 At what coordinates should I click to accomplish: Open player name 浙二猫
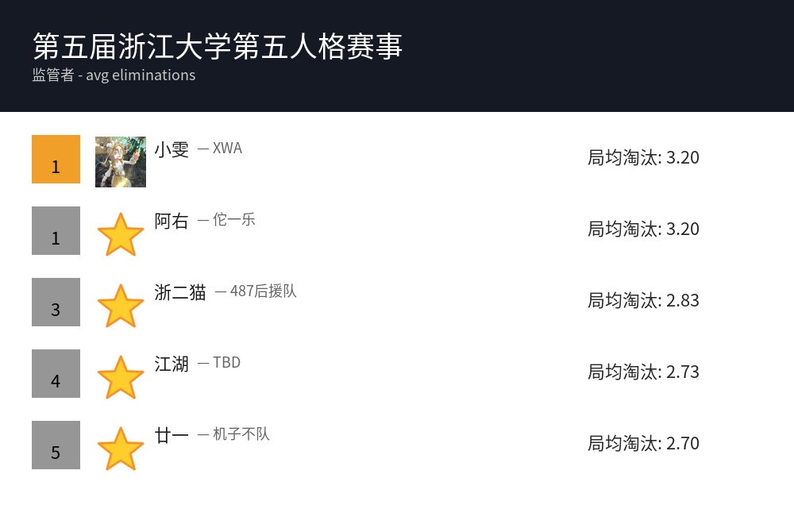pyautogui.click(x=180, y=292)
